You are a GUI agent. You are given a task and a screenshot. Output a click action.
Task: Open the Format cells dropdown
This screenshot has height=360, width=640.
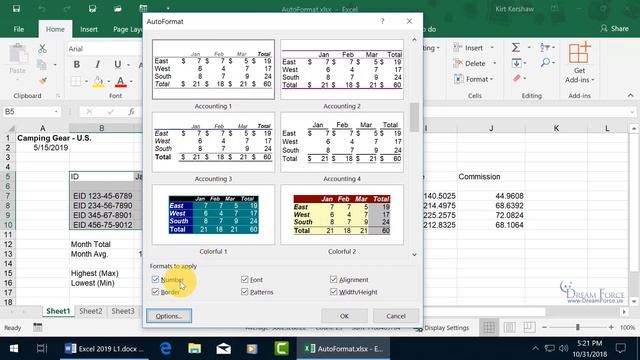click(492, 79)
